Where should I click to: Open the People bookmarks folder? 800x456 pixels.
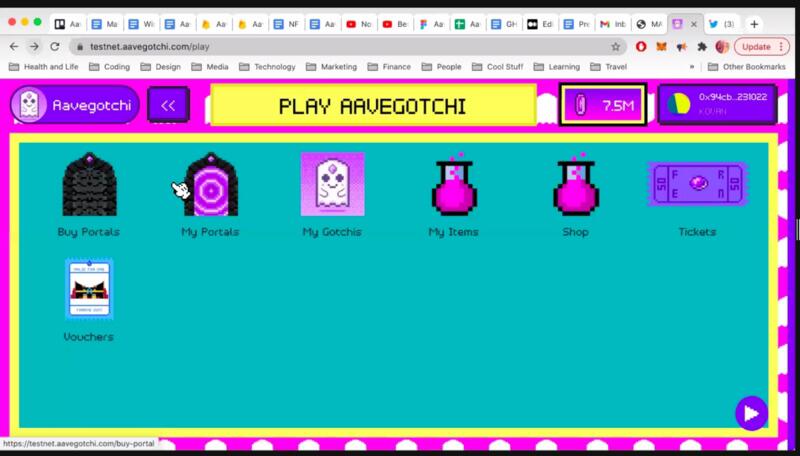[442, 67]
